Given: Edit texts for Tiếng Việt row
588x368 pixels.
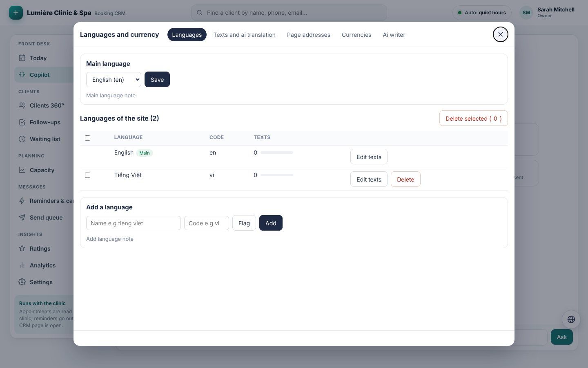Looking at the screenshot, I should 369,179.
